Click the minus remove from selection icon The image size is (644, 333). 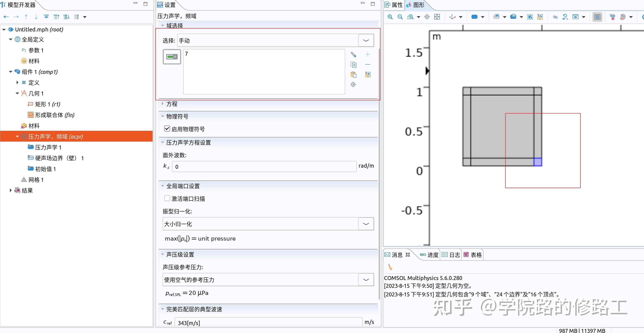pyautogui.click(x=368, y=64)
